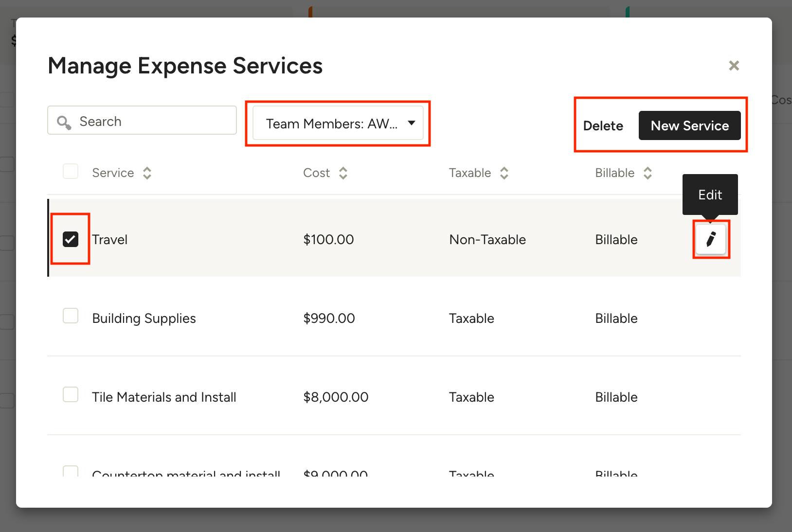The width and height of the screenshot is (792, 532).
Task: Click the Cost column header label
Action: tap(317, 173)
